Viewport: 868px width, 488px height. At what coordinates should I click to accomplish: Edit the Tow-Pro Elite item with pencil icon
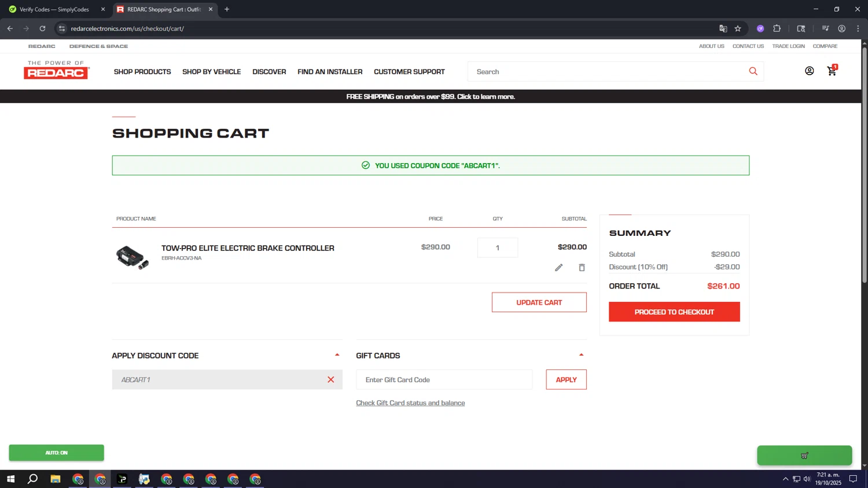[x=558, y=268]
